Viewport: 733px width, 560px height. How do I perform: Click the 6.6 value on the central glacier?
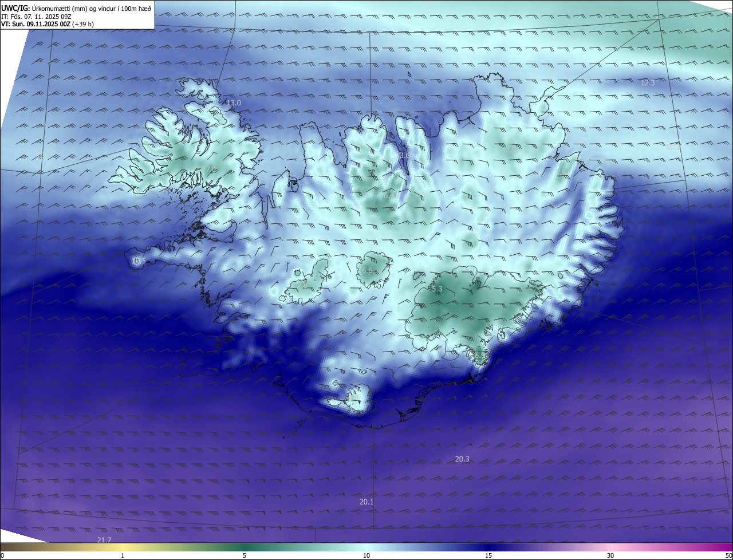367,271
